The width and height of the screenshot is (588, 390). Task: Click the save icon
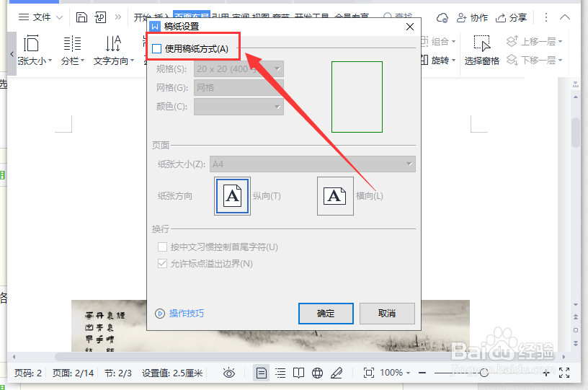[81, 17]
